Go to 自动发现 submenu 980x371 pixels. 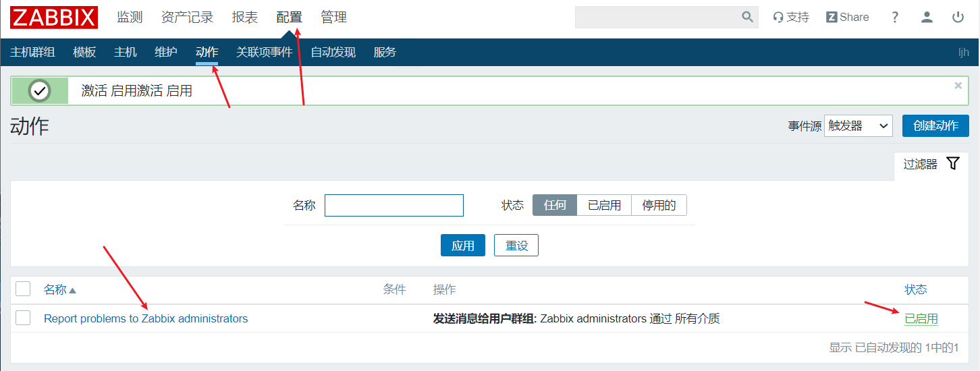tap(333, 52)
